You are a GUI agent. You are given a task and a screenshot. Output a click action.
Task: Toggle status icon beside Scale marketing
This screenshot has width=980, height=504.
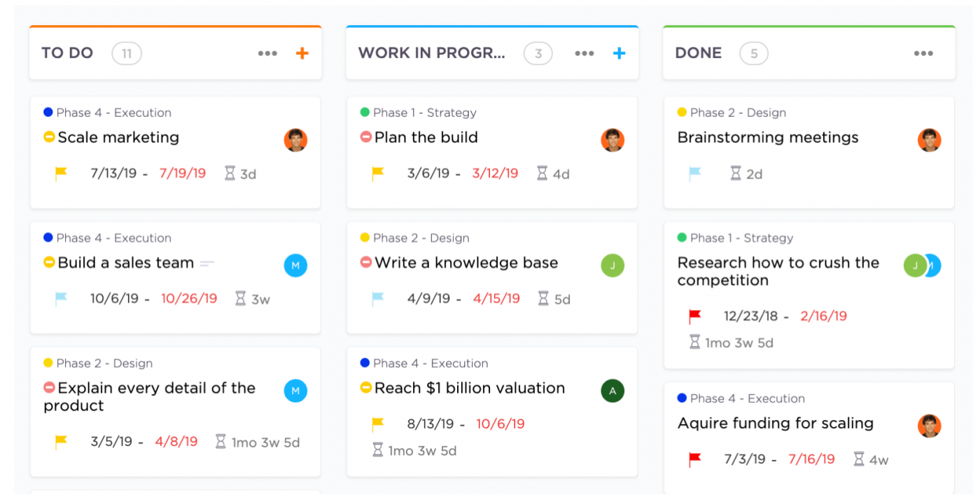tap(49, 137)
